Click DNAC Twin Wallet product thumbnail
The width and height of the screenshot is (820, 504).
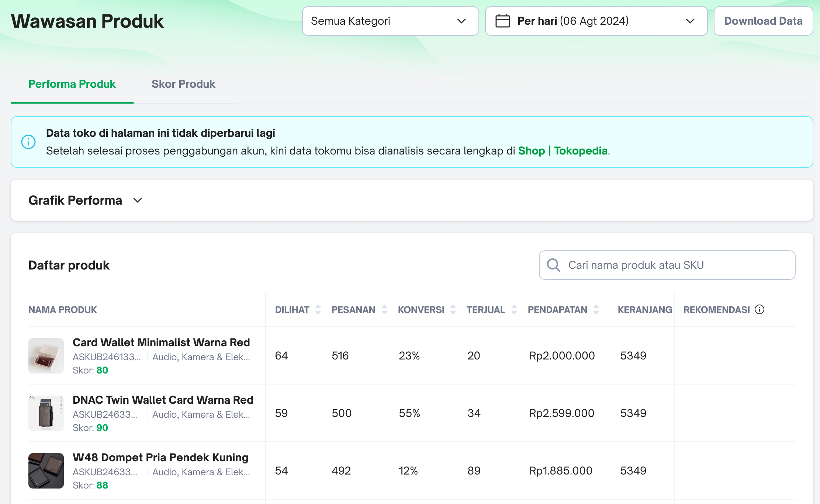tap(46, 413)
